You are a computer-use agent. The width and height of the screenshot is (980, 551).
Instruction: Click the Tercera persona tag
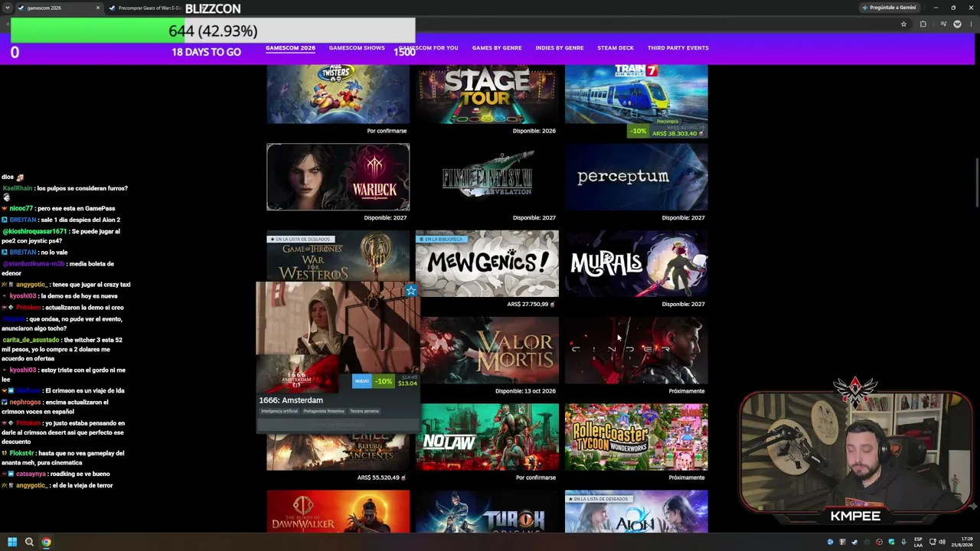point(364,411)
